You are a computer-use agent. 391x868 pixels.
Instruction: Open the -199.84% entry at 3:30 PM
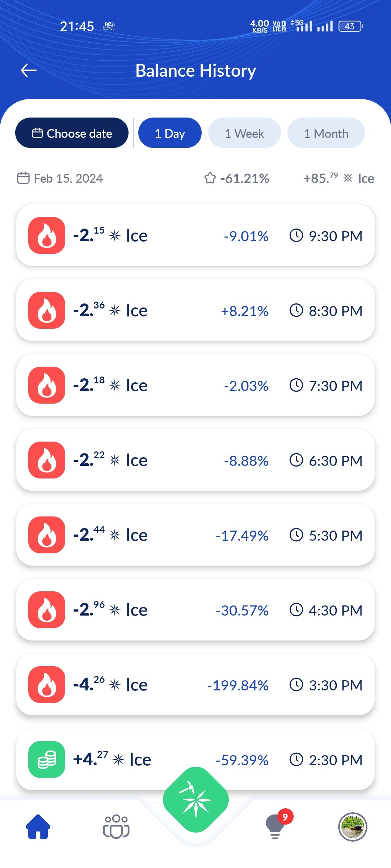[x=195, y=685]
